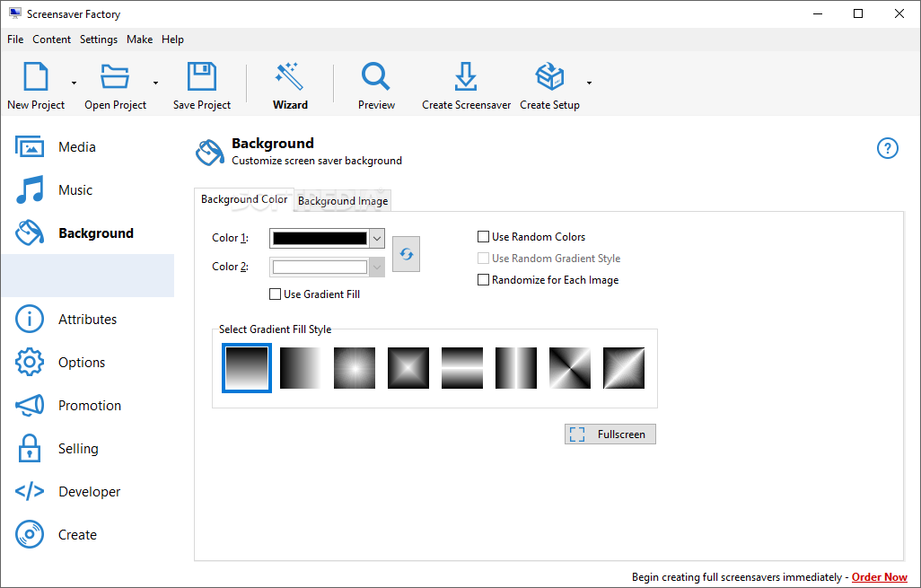Enable Randomize for Each Image
This screenshot has height=588, width=921.
click(484, 280)
